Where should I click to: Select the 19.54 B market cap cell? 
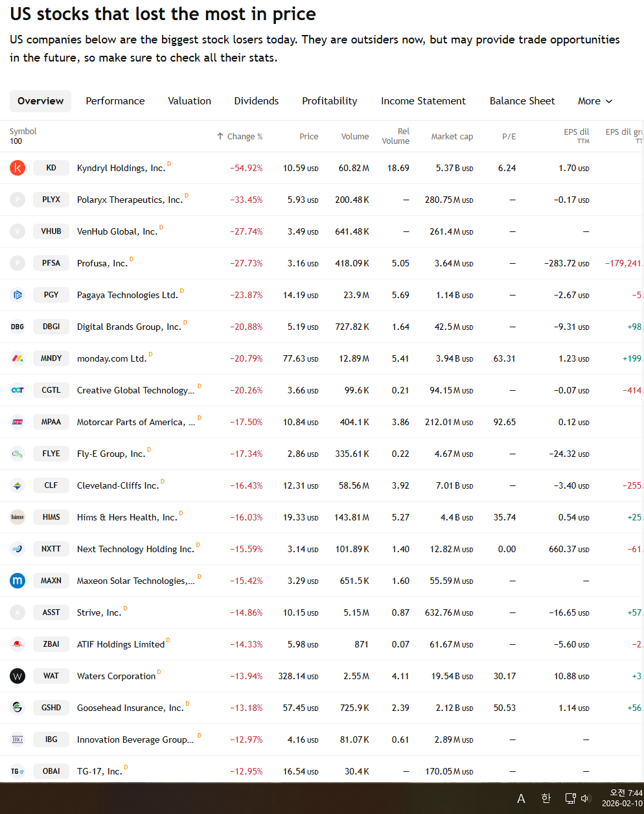tap(452, 676)
